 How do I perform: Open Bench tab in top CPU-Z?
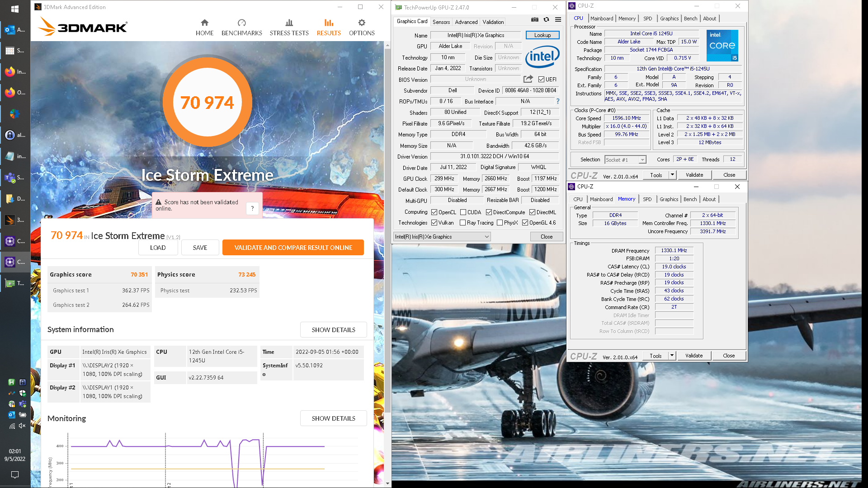pos(690,19)
